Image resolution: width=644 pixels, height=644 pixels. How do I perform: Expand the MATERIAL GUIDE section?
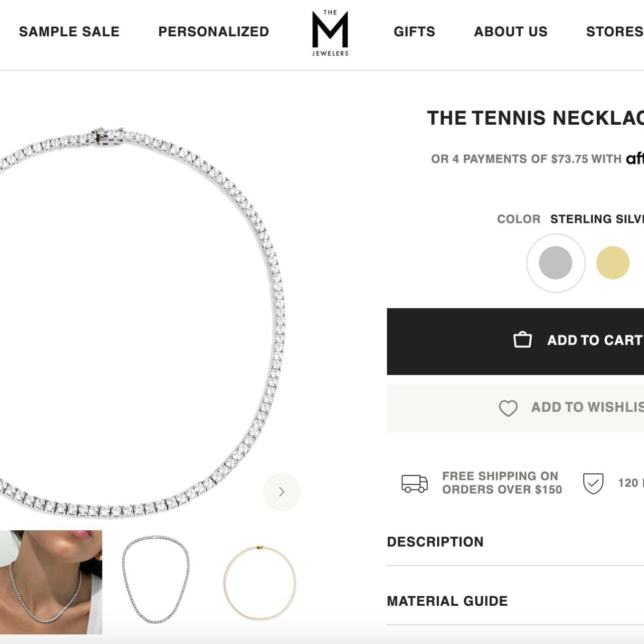[446, 601]
